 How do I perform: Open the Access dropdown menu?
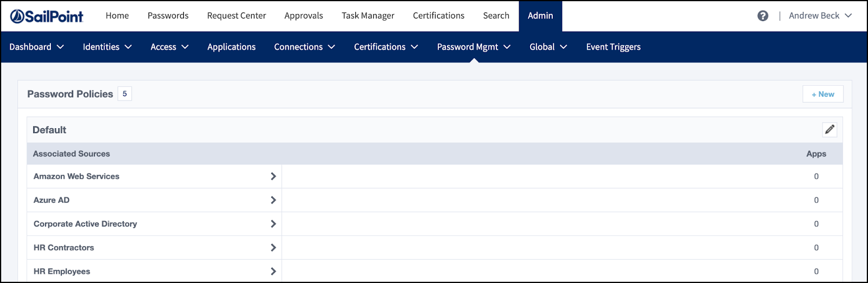(x=169, y=47)
